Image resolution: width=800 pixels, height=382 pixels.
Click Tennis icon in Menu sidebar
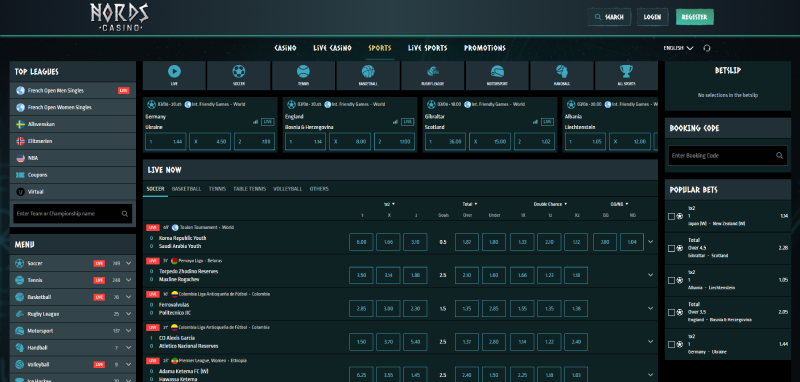coord(19,281)
